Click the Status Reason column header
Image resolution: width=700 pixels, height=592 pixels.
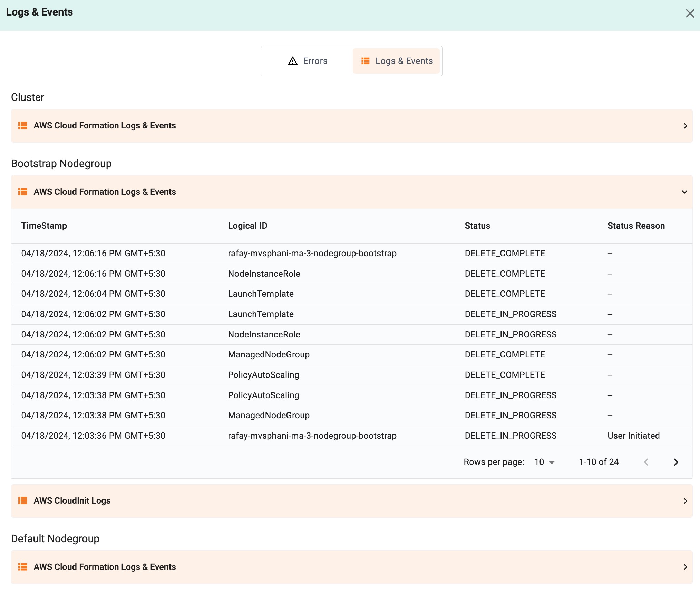[636, 226]
